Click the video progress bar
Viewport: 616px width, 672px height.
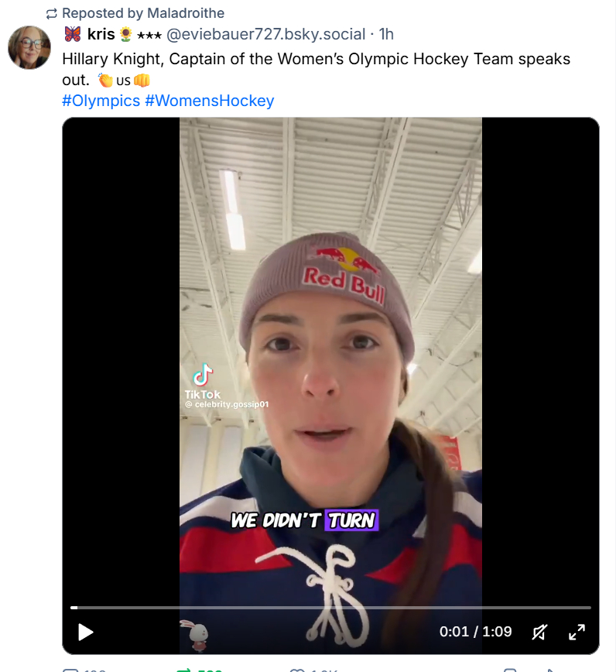click(330, 608)
